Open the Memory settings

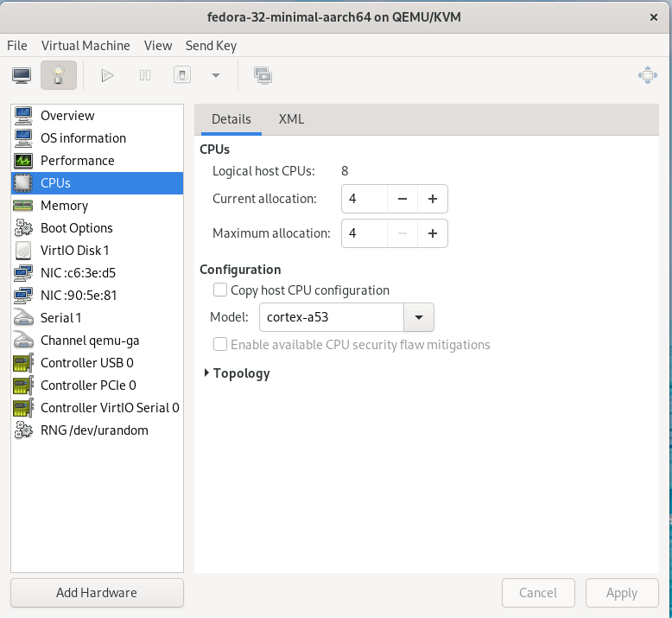point(98,206)
